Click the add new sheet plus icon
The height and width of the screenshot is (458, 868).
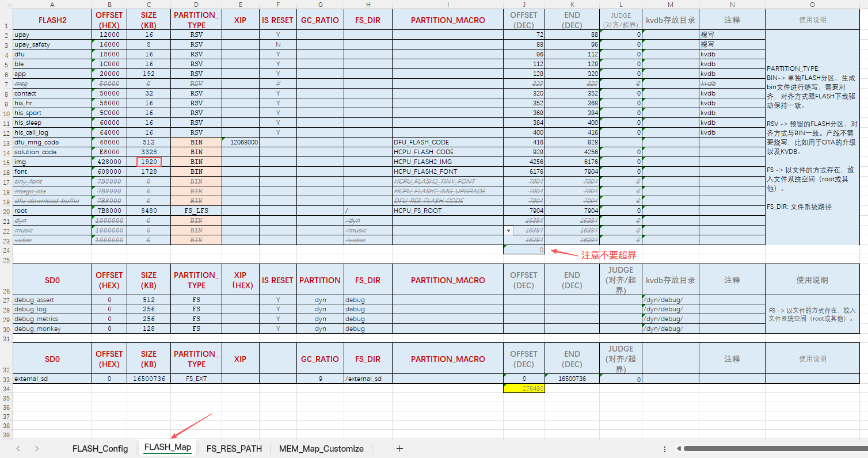[399, 449]
